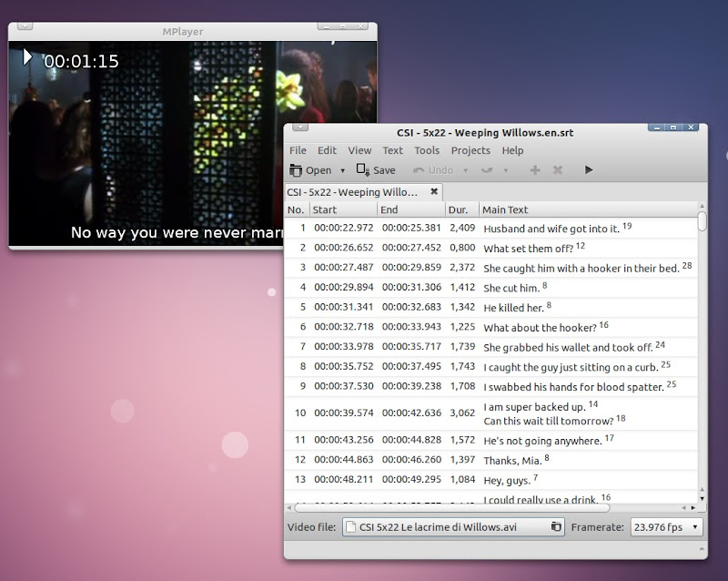Click the MPlayer subtitle "No way you were never"
This screenshot has width=728, height=581.
[x=158, y=232]
